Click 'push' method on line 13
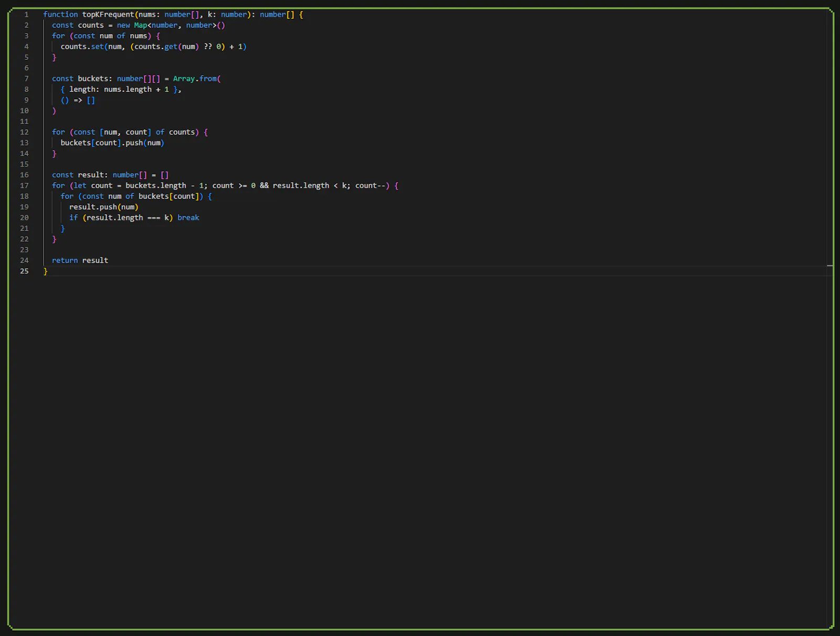 click(x=134, y=143)
